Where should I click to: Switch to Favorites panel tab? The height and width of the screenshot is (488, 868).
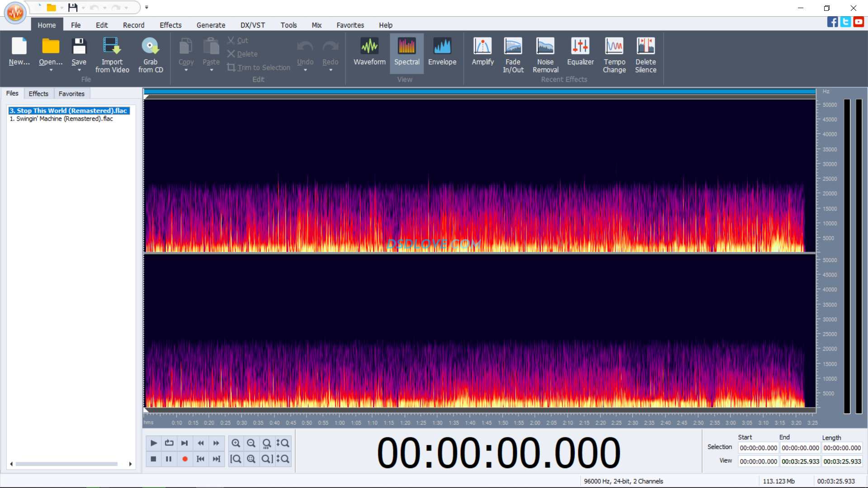[71, 94]
